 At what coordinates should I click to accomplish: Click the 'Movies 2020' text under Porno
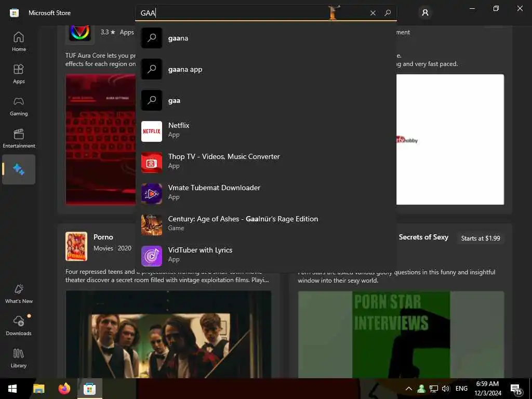point(112,248)
